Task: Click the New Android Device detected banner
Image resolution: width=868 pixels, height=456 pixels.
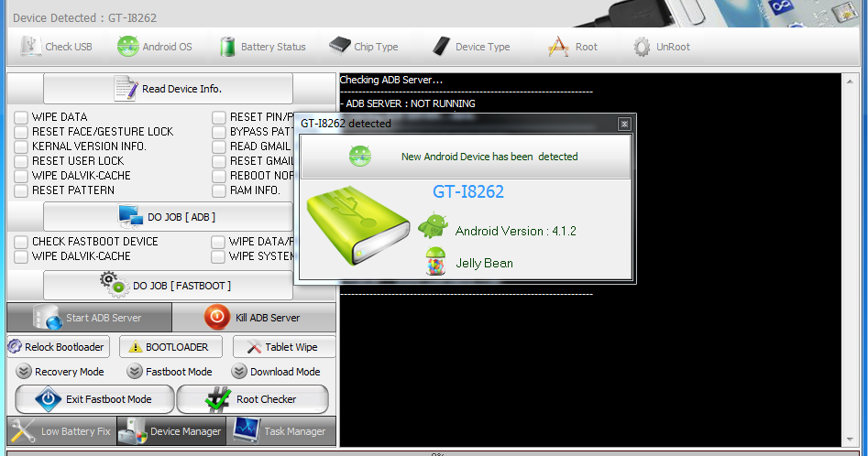Action: pos(465,157)
